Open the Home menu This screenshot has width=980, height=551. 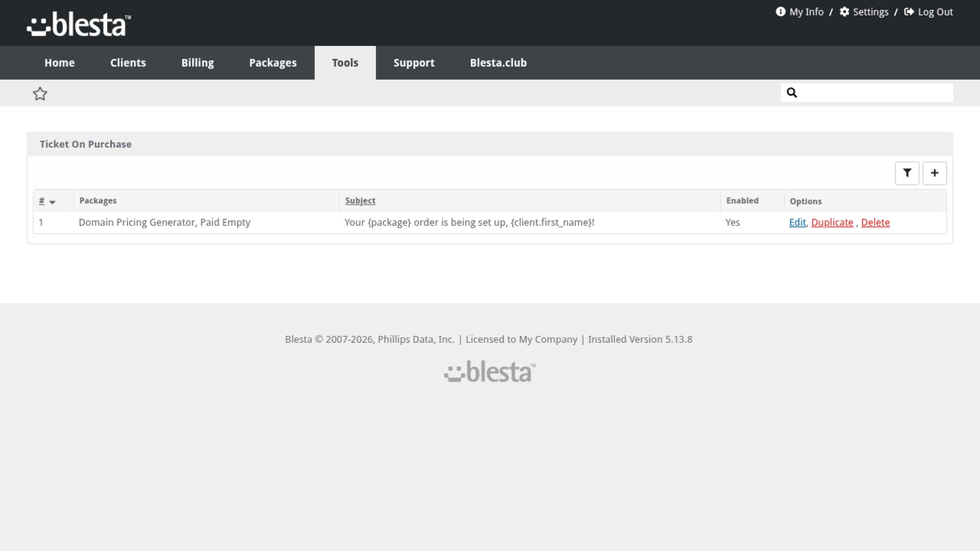(60, 63)
